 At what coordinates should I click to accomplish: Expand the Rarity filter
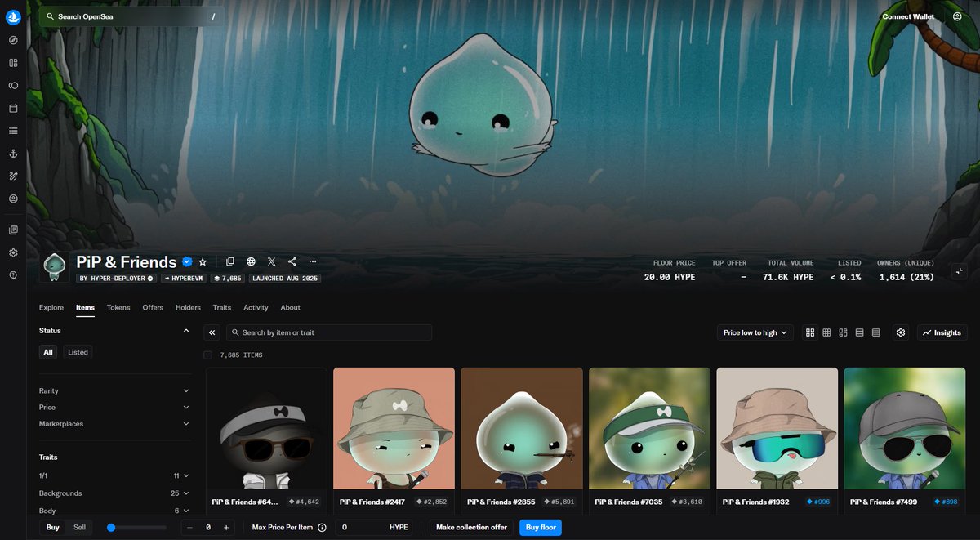(x=114, y=390)
